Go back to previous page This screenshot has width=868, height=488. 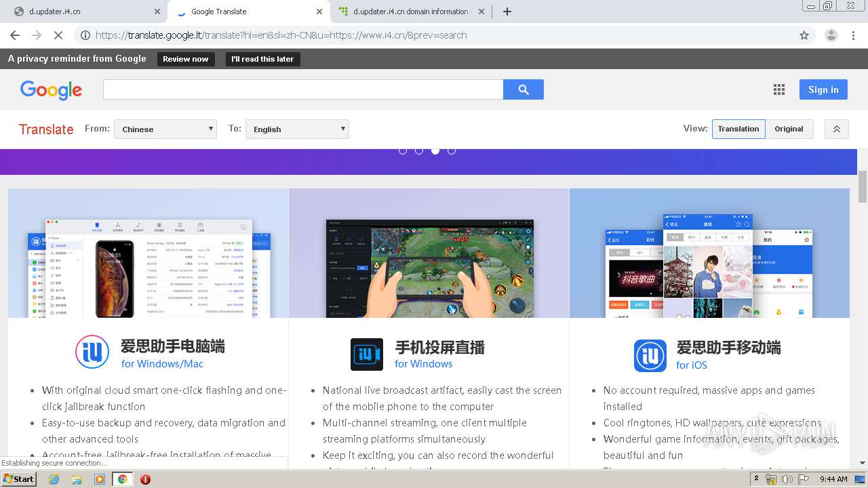tap(16, 35)
